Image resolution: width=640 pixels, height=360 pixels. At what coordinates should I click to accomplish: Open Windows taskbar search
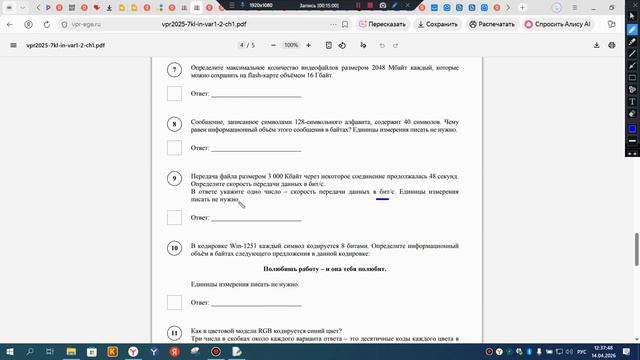click(30, 351)
